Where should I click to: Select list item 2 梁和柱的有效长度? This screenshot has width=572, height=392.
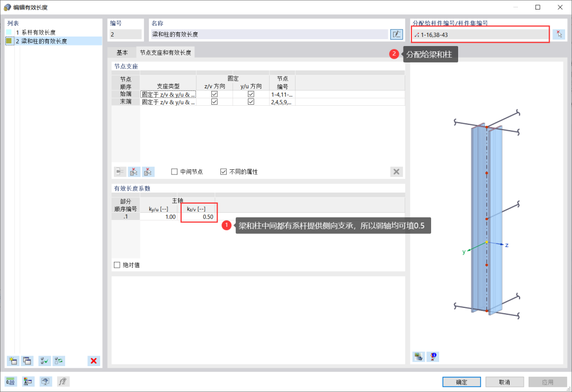[53, 41]
